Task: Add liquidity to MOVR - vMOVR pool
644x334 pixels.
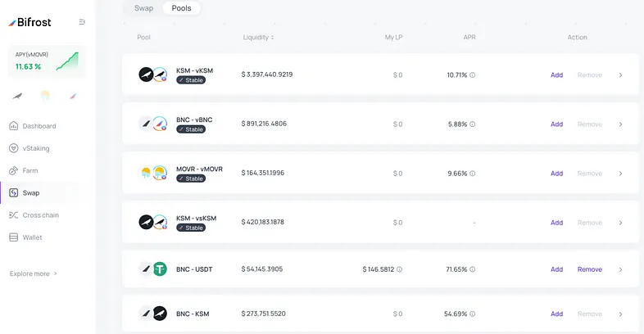Action: tap(556, 174)
